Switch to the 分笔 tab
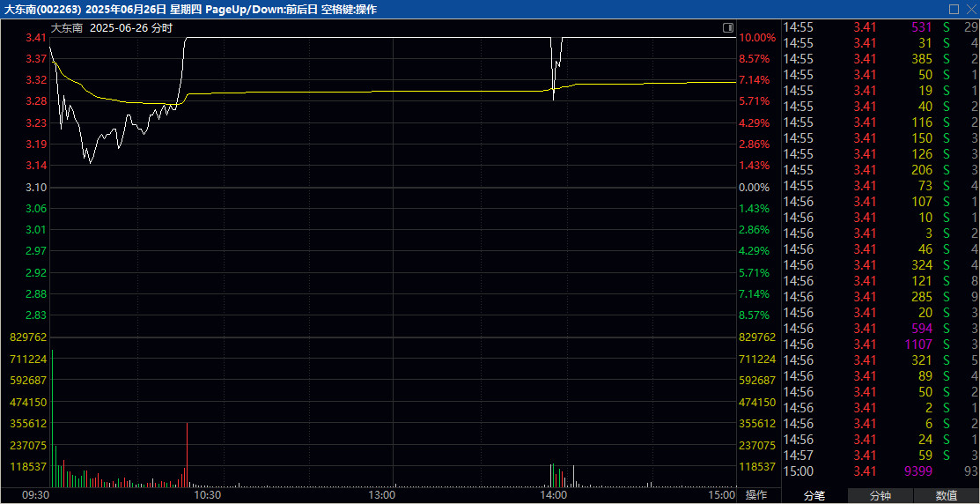The image size is (980, 504). point(814,496)
